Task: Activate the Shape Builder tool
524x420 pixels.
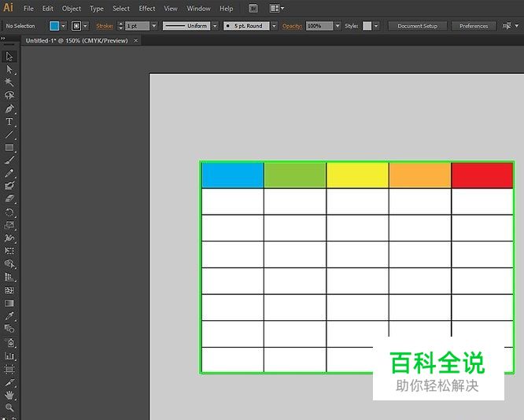Action: [x=9, y=264]
